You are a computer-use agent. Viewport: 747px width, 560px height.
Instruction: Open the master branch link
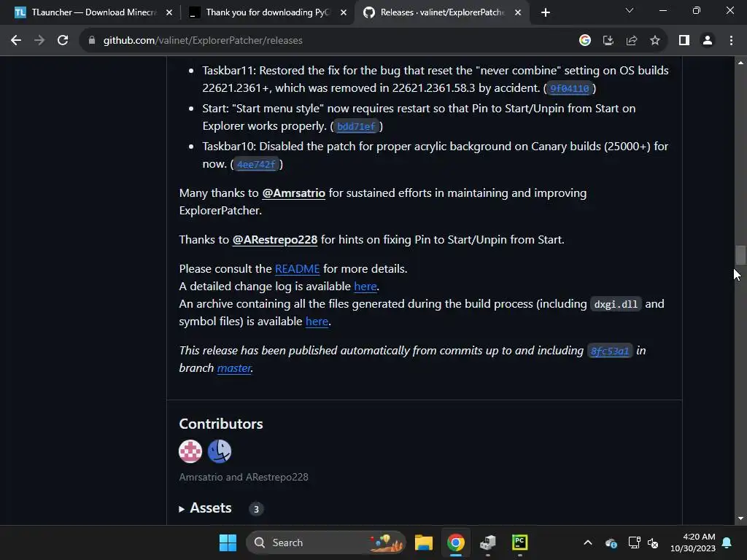pos(234,368)
